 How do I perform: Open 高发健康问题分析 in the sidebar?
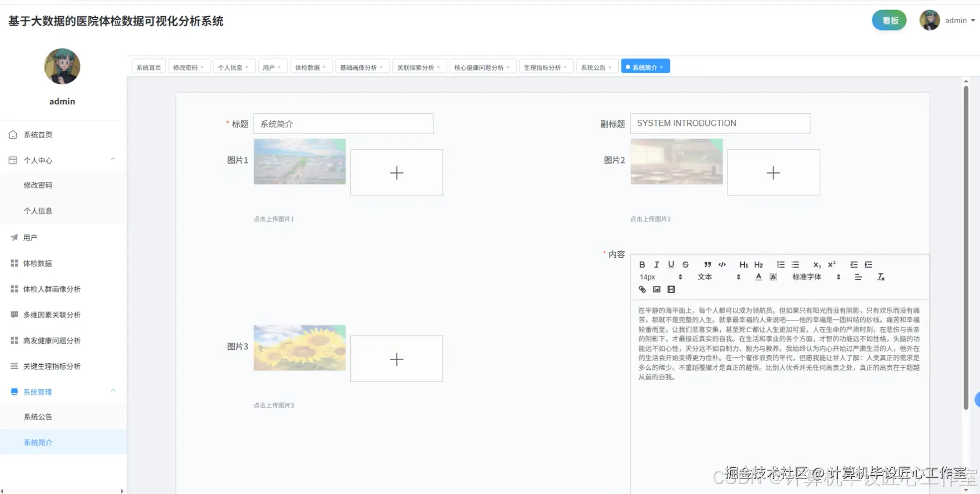pos(63,340)
